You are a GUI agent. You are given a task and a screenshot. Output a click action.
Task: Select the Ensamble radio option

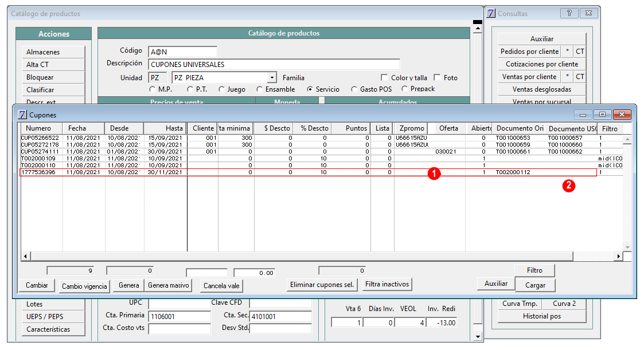click(x=259, y=89)
